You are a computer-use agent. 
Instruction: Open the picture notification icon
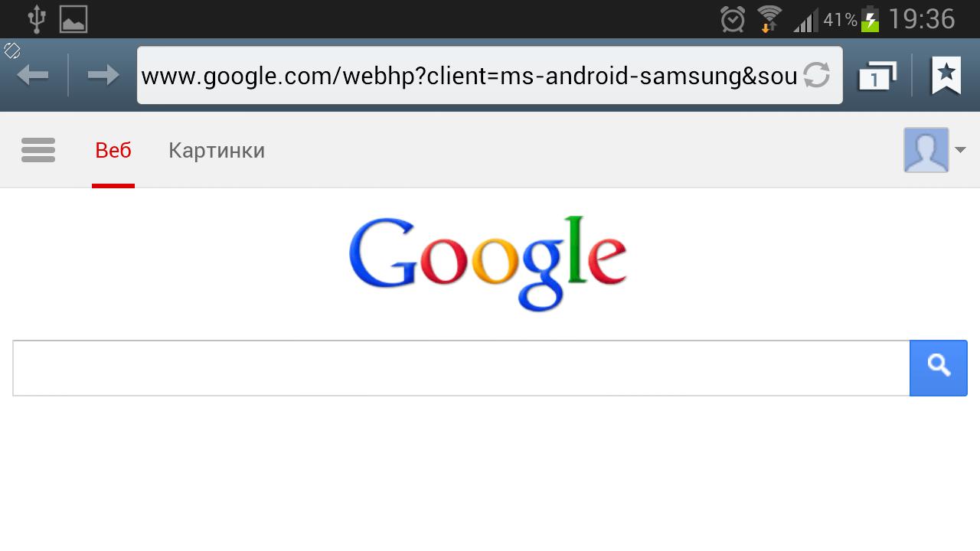73,19
